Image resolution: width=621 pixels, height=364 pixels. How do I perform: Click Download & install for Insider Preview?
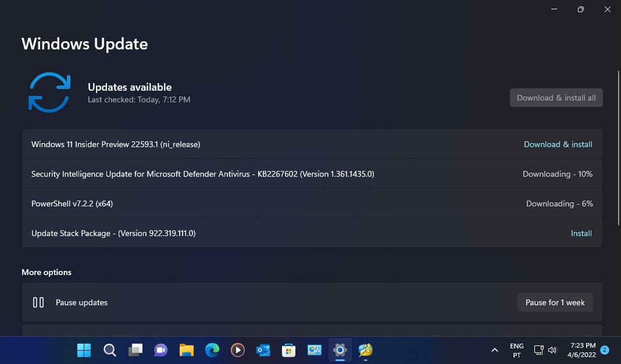[x=558, y=145]
